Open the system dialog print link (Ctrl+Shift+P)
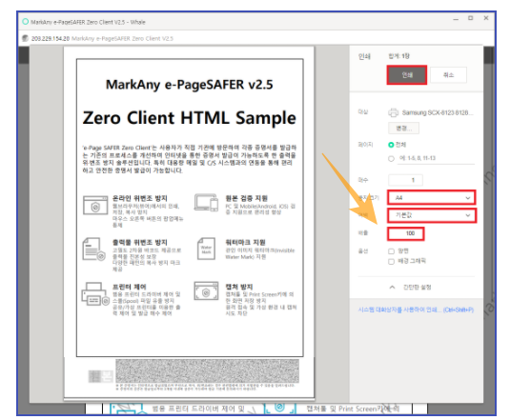Viewport: 510px width, 420px height. coord(416,310)
